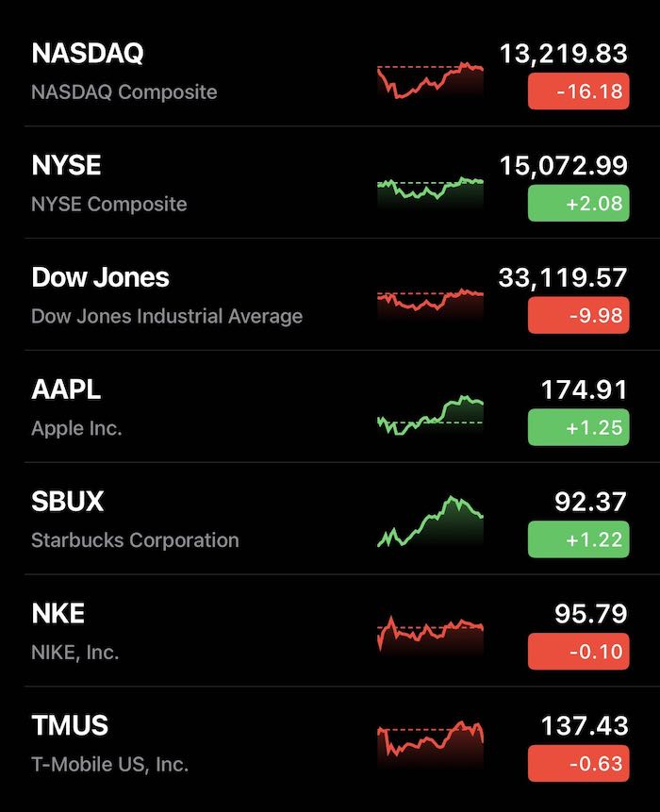Screen dimensions: 660x812
Task: Open the Dow Jones sparkline chart
Action: pos(430,303)
